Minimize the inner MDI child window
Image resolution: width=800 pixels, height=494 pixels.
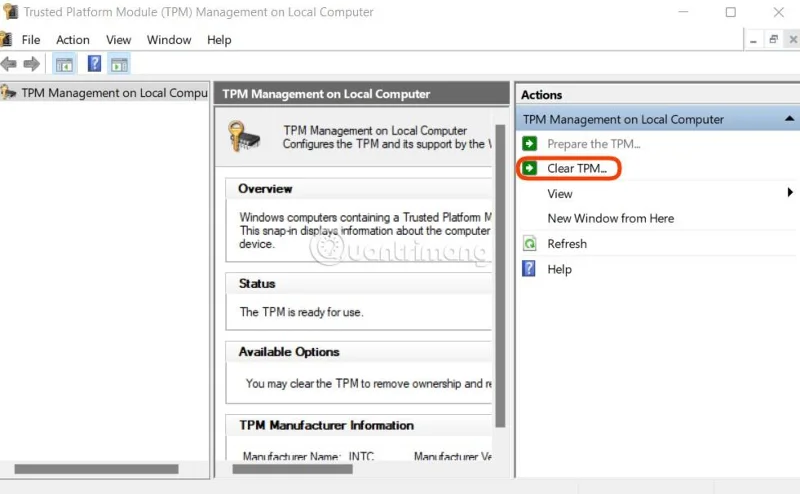click(x=753, y=40)
